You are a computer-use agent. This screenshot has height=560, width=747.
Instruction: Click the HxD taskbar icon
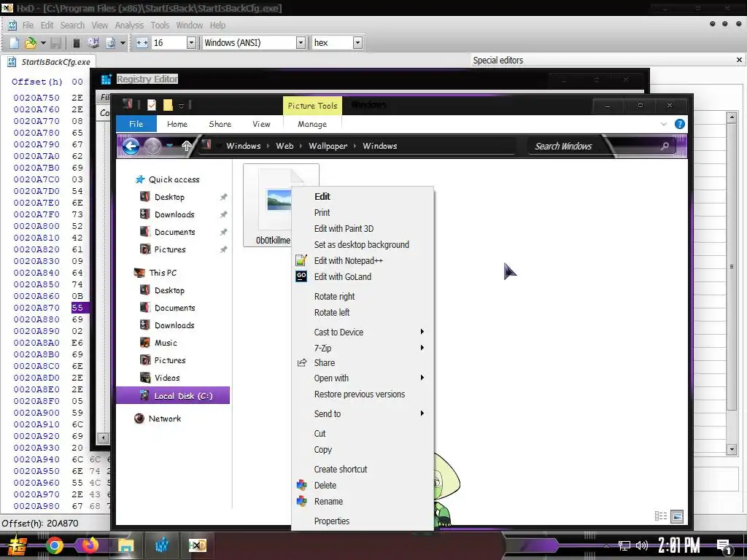tap(197, 545)
